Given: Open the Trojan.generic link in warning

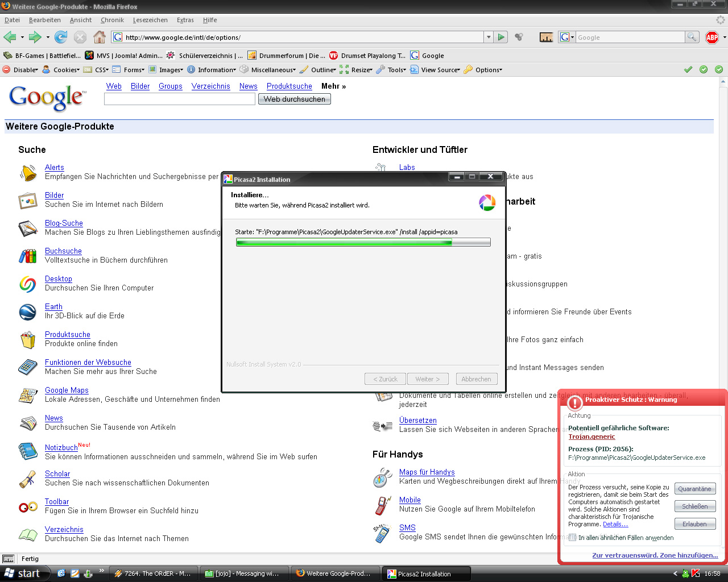Looking at the screenshot, I should point(591,436).
